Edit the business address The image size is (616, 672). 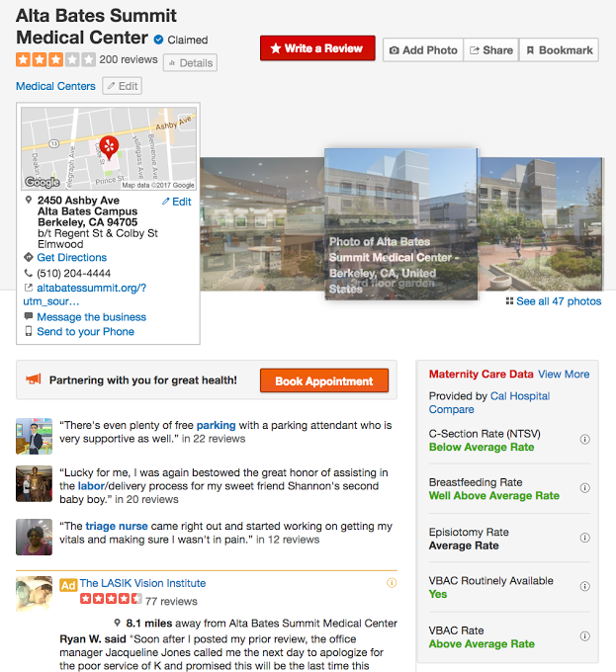coord(177,202)
